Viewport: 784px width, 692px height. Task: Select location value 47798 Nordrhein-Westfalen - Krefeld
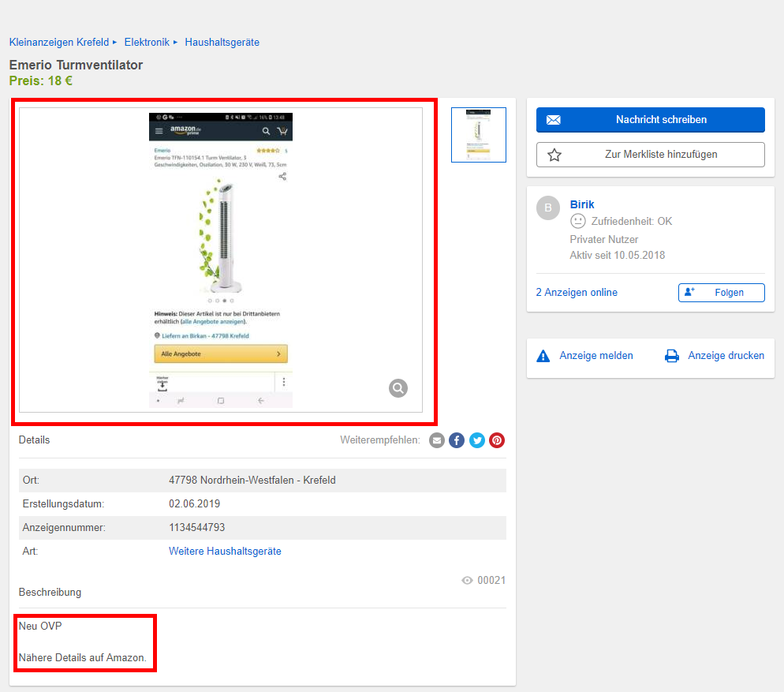252,480
